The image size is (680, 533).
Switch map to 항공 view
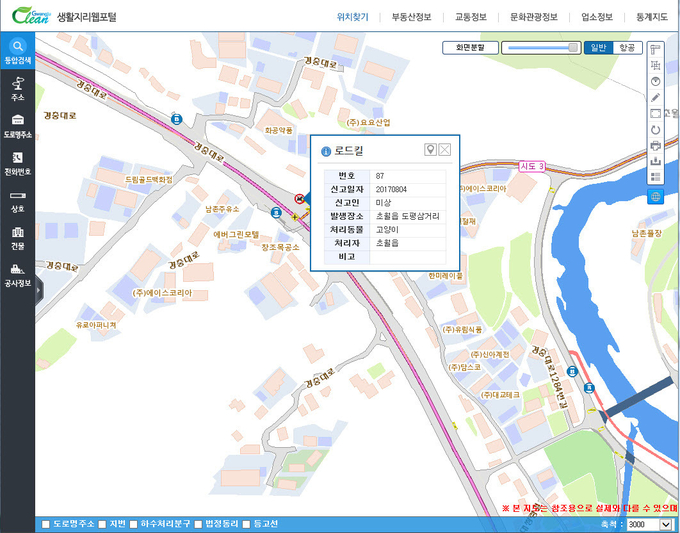[x=628, y=48]
